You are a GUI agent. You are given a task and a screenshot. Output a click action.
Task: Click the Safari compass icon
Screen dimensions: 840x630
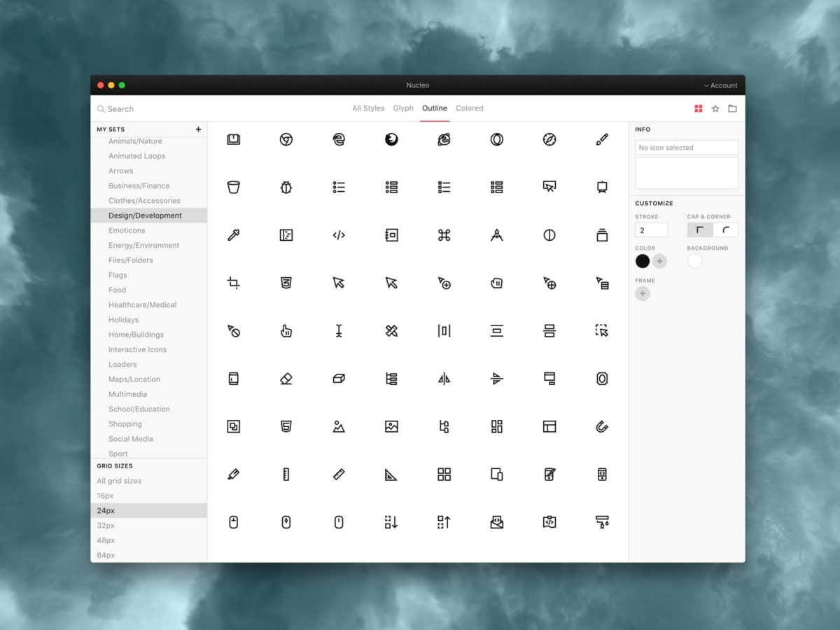pyautogui.click(x=549, y=139)
